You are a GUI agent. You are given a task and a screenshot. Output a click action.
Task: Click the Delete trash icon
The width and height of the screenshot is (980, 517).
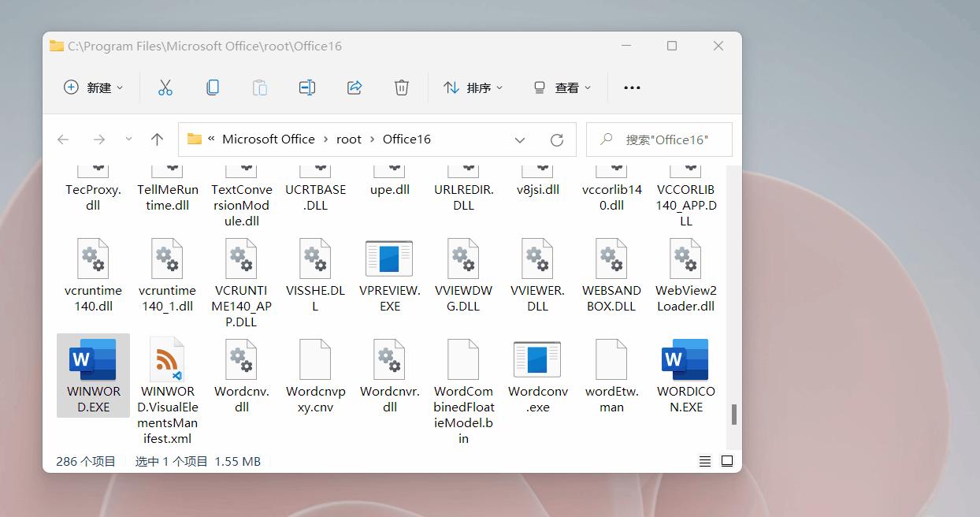coord(401,87)
